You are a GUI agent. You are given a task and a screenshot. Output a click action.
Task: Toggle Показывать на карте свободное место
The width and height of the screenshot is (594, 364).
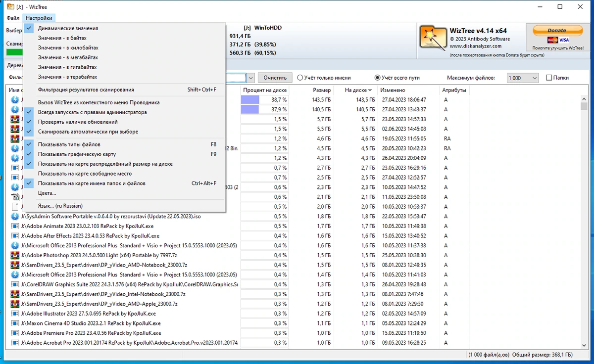coord(124,174)
